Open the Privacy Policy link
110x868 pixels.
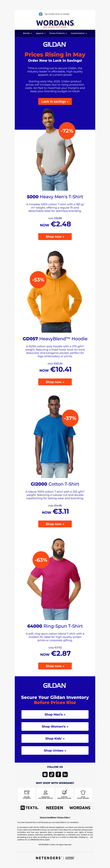pos(64,817)
